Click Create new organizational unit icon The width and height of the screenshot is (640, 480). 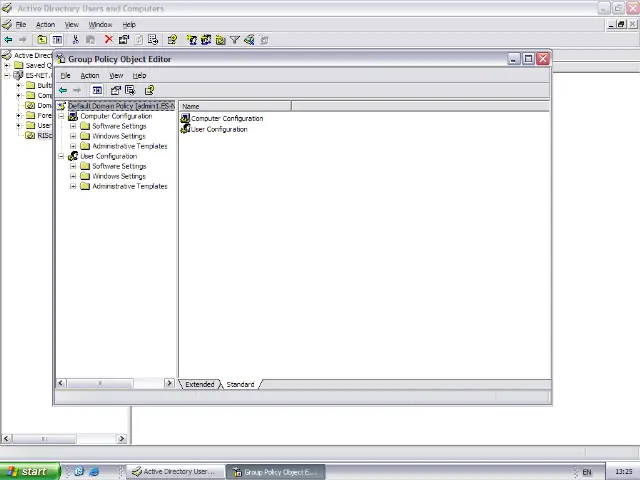click(x=220, y=40)
